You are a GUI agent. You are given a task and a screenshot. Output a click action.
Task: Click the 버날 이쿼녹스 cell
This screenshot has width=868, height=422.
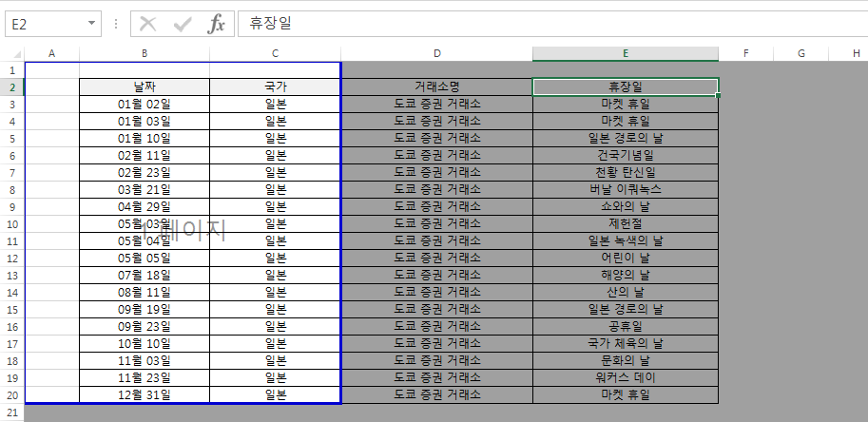[626, 190]
